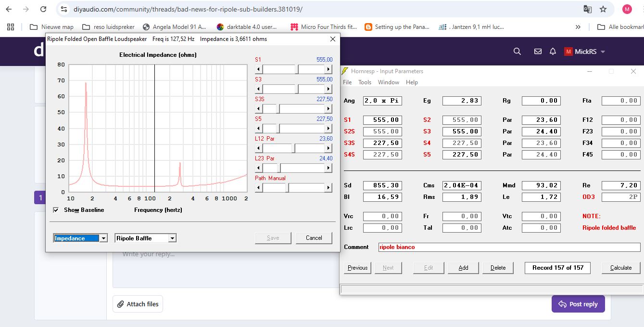This screenshot has height=327, width=644.
Task: Click the Re input field 7,20
Action: 621,185
